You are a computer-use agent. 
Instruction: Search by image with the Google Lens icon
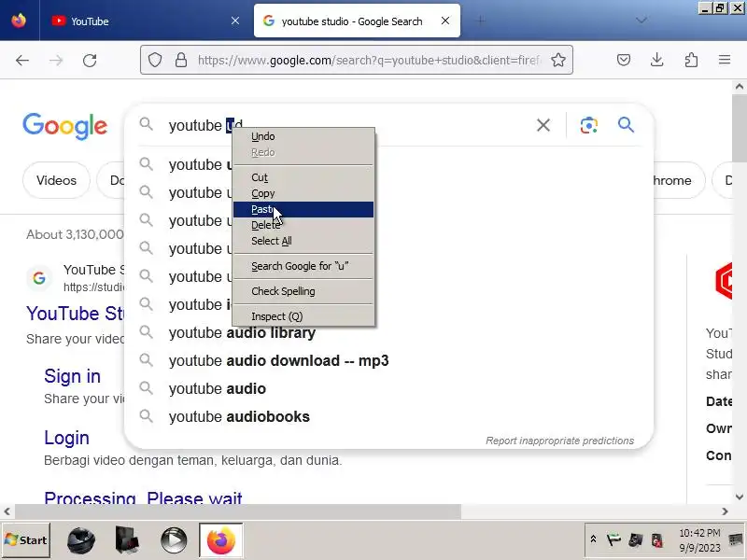589,125
